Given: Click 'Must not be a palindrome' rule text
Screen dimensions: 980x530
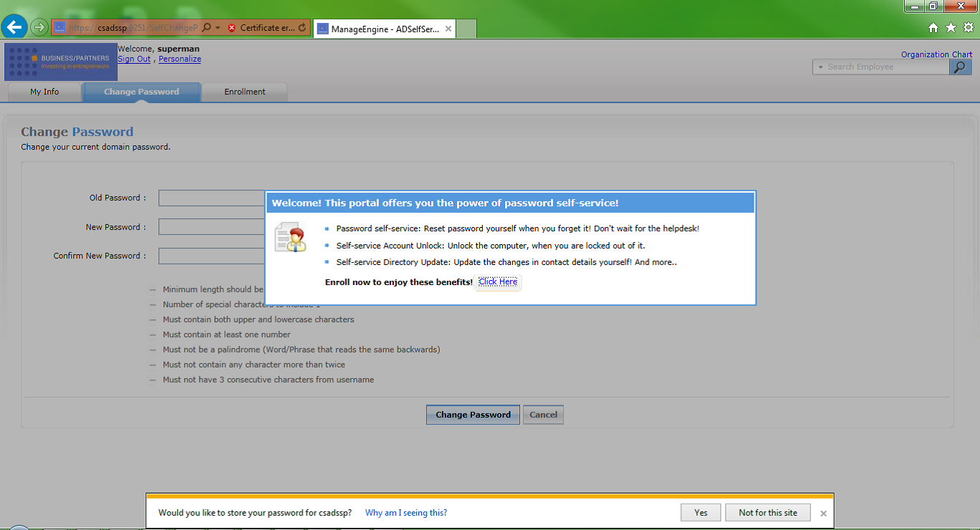Looking at the screenshot, I should [x=301, y=350].
